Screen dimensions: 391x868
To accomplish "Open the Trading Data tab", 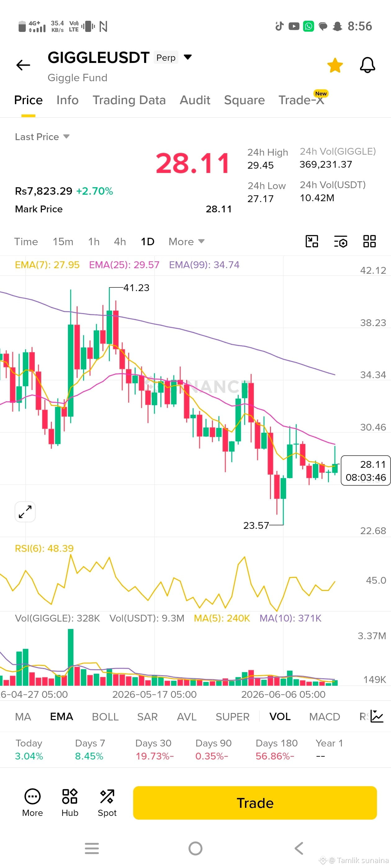I will click(x=129, y=100).
